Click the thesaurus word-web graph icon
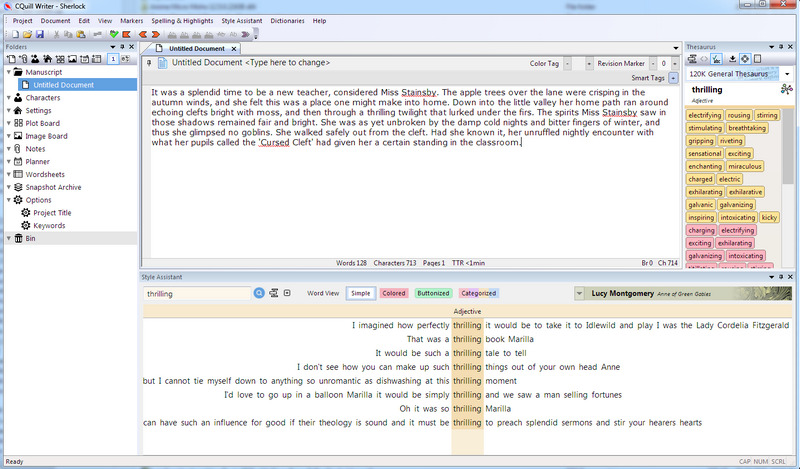800x469 pixels. click(786, 90)
